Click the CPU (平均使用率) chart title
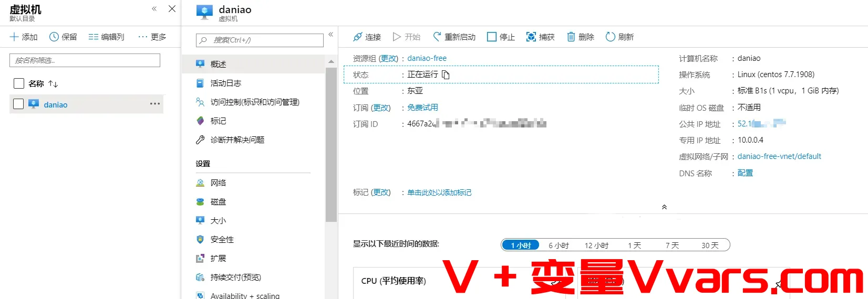The image size is (868, 299). tap(393, 281)
